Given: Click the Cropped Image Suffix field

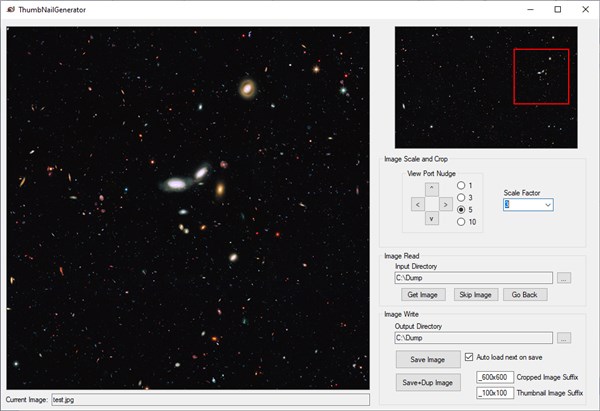Looking at the screenshot, I should tap(496, 377).
